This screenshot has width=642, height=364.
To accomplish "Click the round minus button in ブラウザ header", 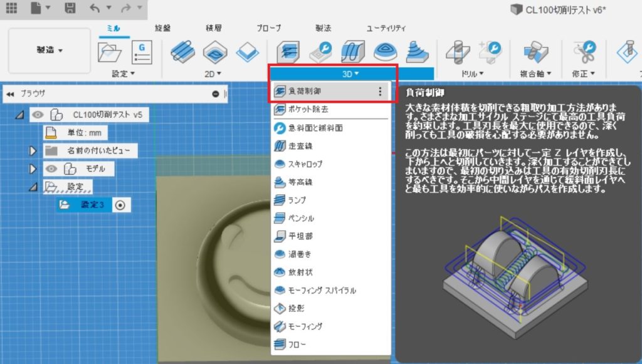I will [216, 94].
